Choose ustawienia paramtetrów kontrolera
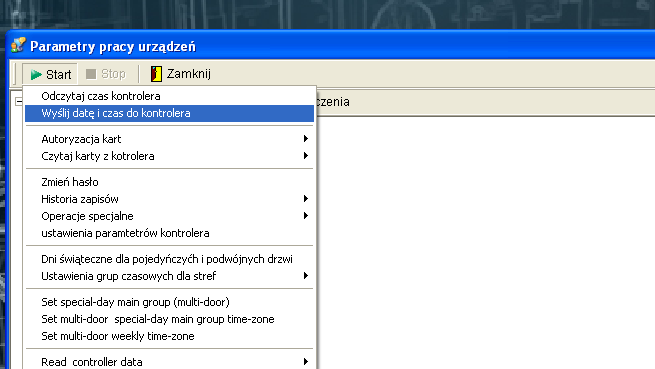The width and height of the screenshot is (655, 369). tap(169, 233)
